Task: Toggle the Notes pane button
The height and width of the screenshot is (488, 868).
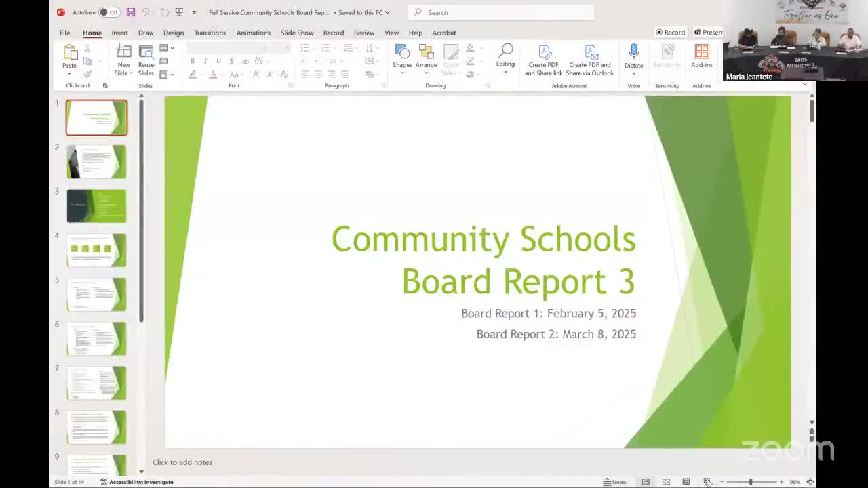Action: coord(615,482)
